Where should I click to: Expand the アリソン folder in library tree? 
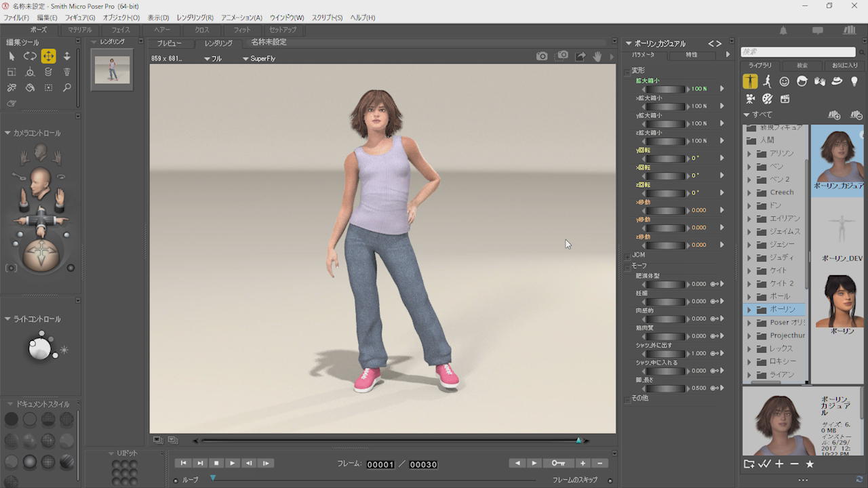click(x=749, y=154)
